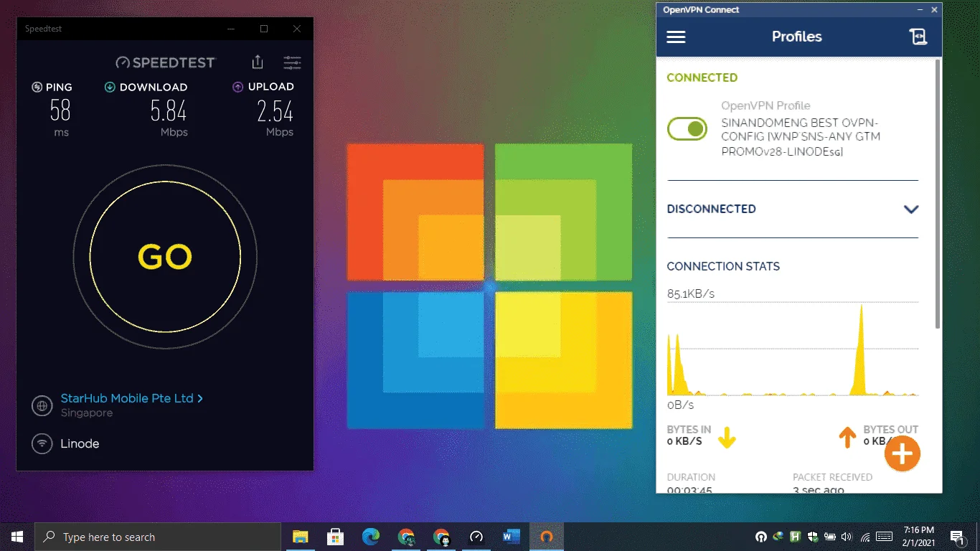Click the OpenVPN window vertical scrollbar
The image size is (980, 551).
click(x=937, y=194)
